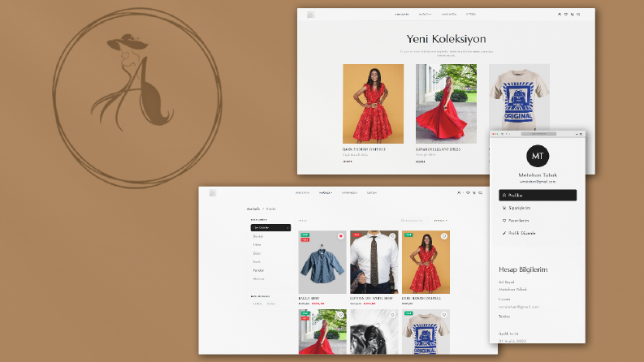Open İletişim in the home page nav
Screen dimensions: 644x362
click(471, 15)
